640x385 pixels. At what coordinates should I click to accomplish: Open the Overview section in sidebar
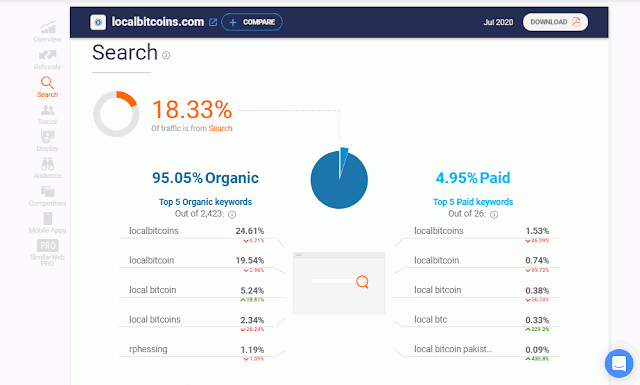point(47,32)
